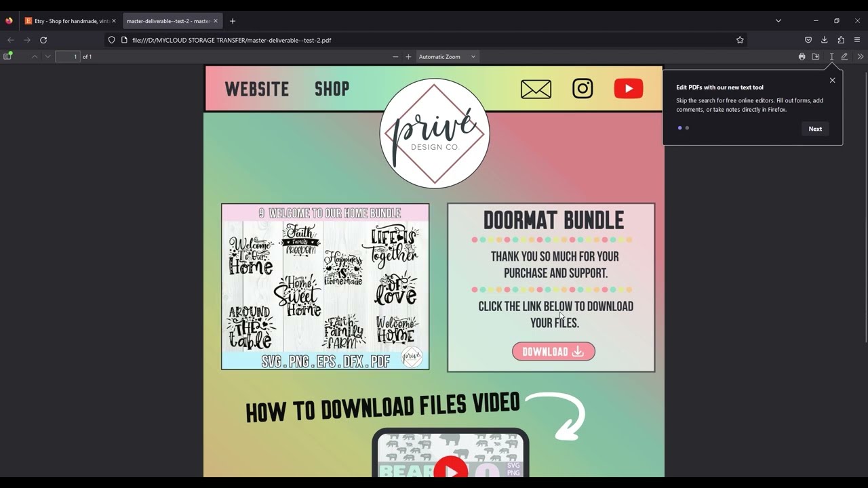Play the how-to download video

click(x=451, y=468)
